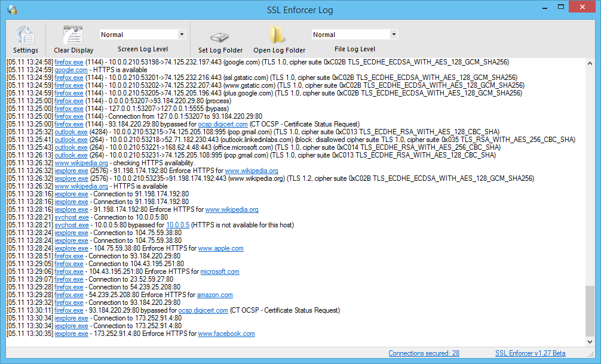
Task: Click svchost.exe link in Connection to 10.0.0.5:80 row
Action: point(72,217)
